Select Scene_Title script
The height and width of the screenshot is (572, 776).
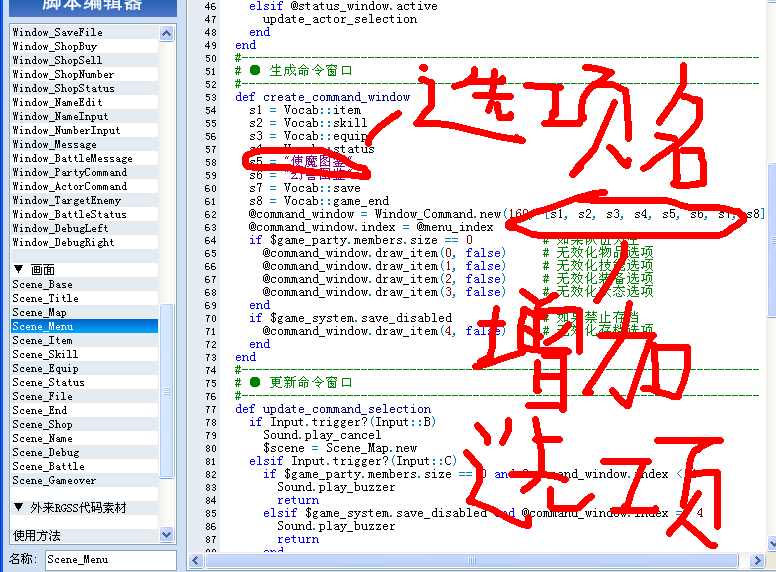tap(84, 298)
